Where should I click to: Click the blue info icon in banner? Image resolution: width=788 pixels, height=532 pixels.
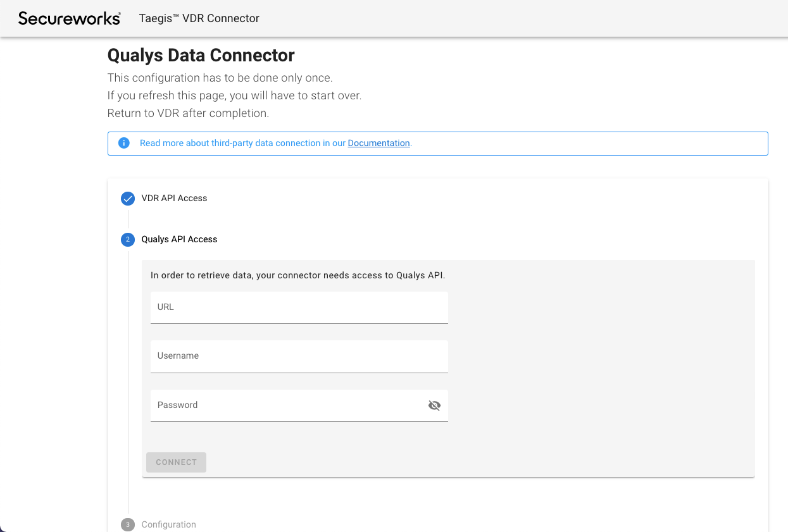[x=124, y=143]
